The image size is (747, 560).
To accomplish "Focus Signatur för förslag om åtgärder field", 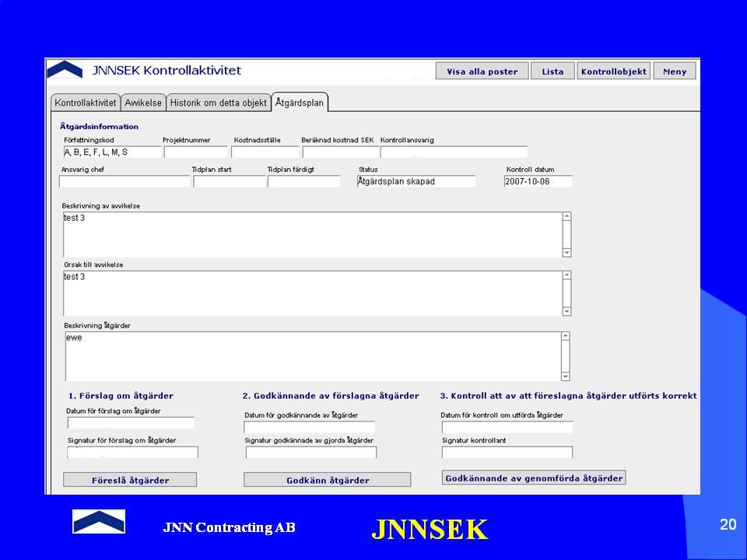I will (x=132, y=453).
